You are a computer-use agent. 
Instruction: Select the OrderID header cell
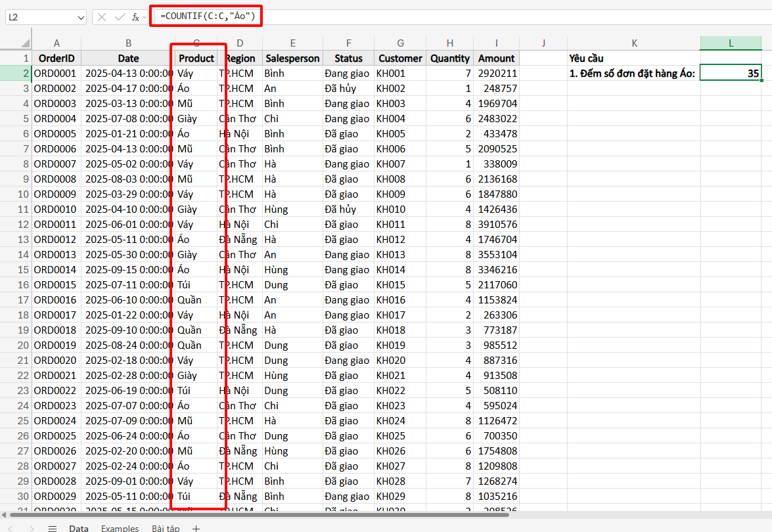[x=57, y=58]
